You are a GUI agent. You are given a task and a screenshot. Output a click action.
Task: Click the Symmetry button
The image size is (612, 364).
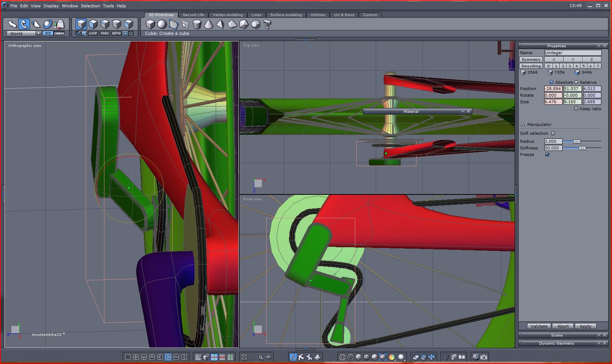pos(531,59)
